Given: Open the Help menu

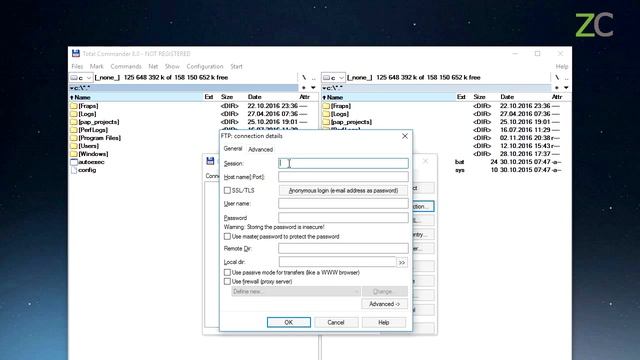Looking at the screenshot, I should pyautogui.click(x=562, y=66).
